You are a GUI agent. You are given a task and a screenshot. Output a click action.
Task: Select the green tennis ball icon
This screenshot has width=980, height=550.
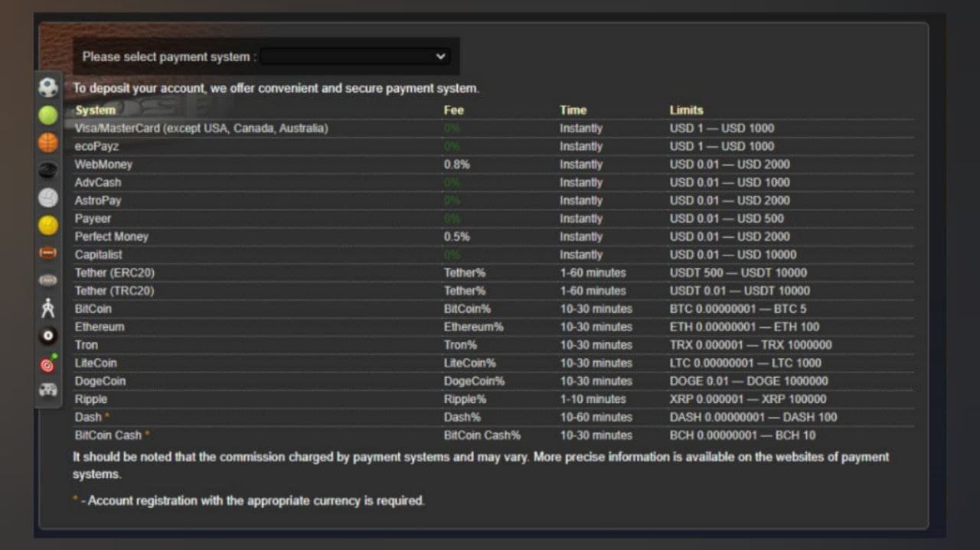[48, 116]
